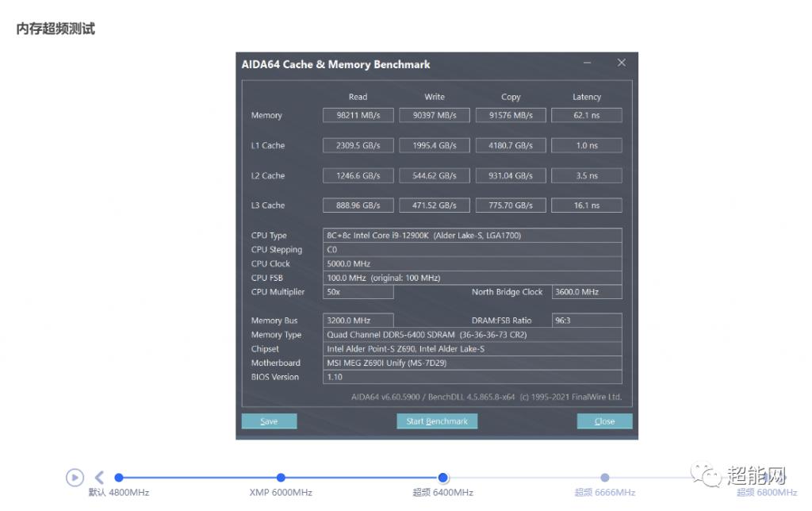Screen dimensions: 812x511
Task: Click the Memory Latency 62.1 ns field
Action: coord(587,116)
